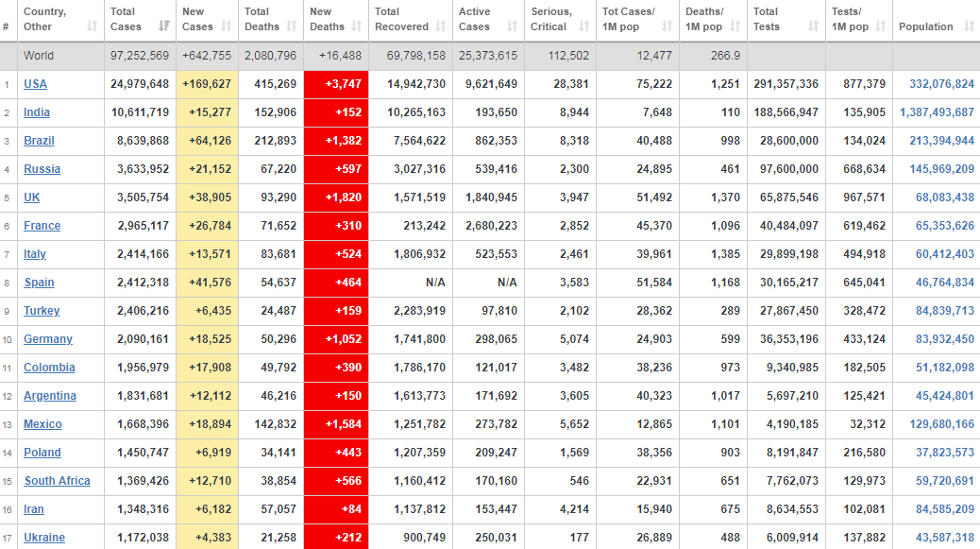Sort by Total Deaths column arrows
980x549 pixels.
292,26
